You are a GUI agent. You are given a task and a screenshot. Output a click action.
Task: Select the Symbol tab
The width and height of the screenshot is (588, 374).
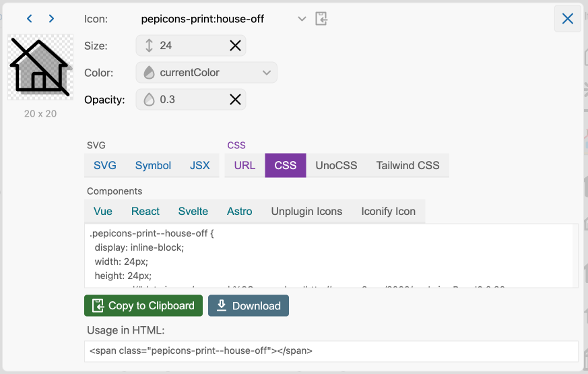click(x=153, y=166)
